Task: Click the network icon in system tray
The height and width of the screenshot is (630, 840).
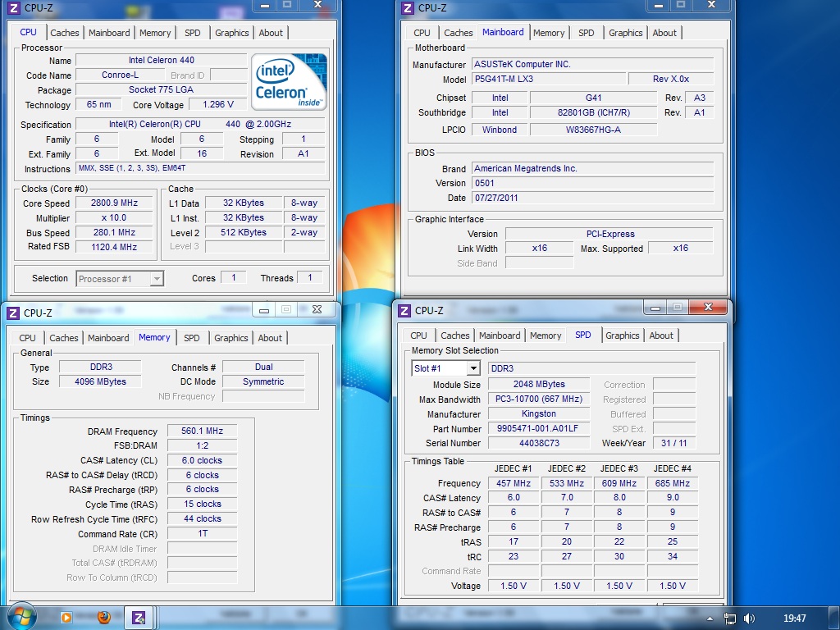Action: [x=729, y=618]
